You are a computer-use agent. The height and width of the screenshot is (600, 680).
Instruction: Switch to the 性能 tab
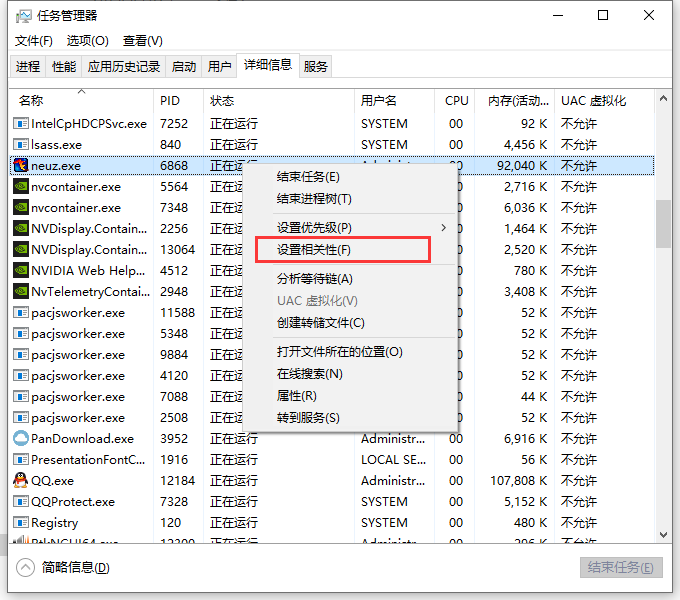tap(64, 67)
